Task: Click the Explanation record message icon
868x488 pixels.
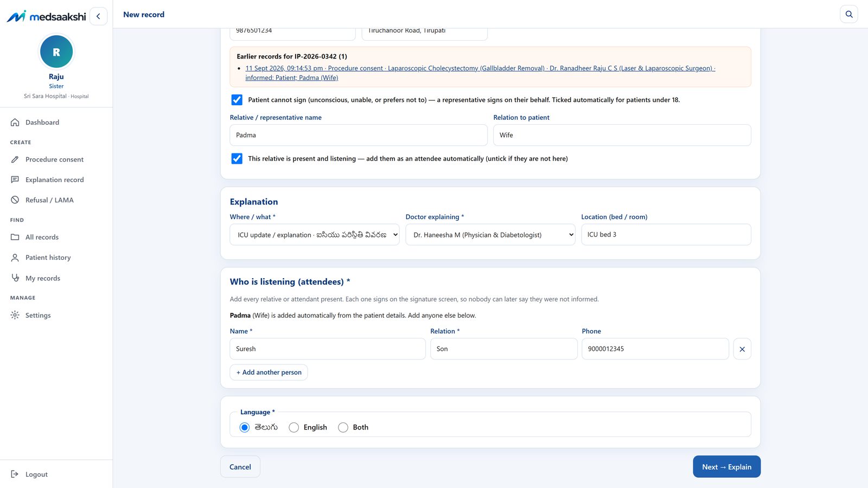Action: point(15,179)
